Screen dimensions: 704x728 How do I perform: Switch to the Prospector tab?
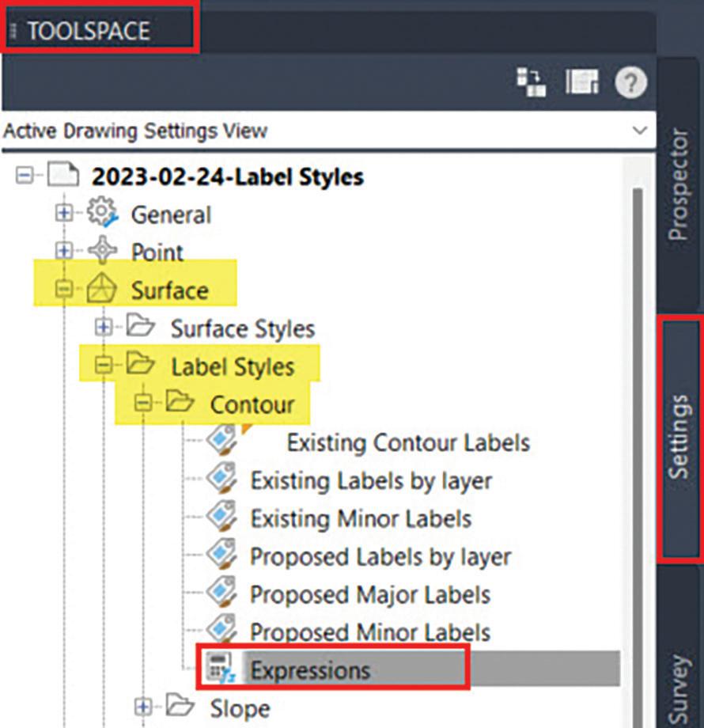678,185
